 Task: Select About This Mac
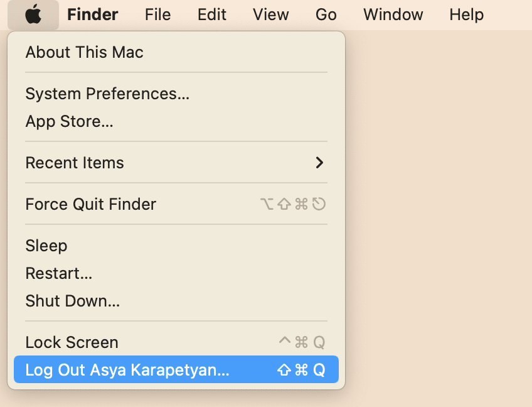(x=84, y=52)
